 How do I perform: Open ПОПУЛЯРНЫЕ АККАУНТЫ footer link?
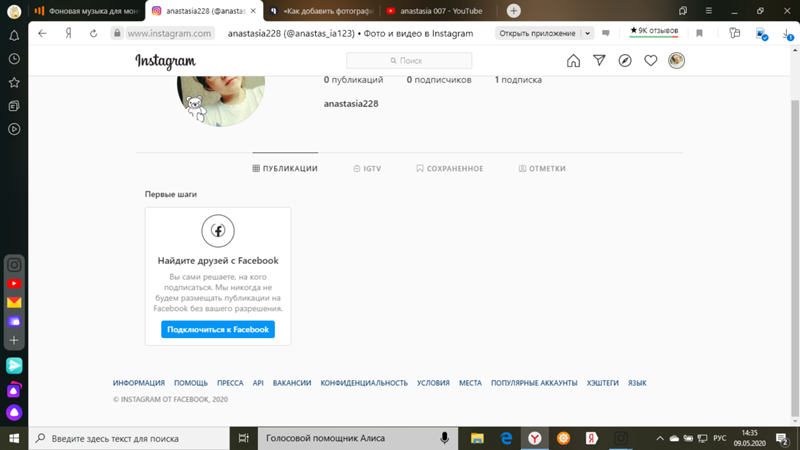[534, 383]
